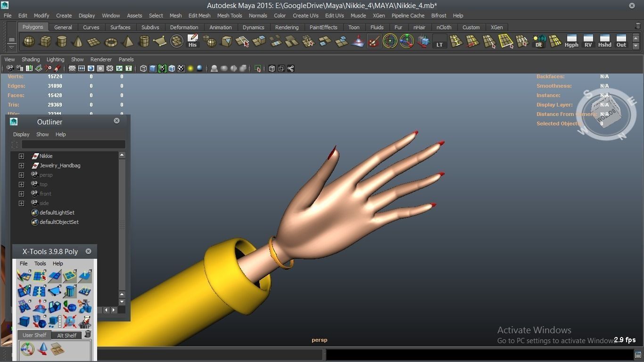
Task: Switch to the Animation shelf tab
Action: click(x=220, y=27)
